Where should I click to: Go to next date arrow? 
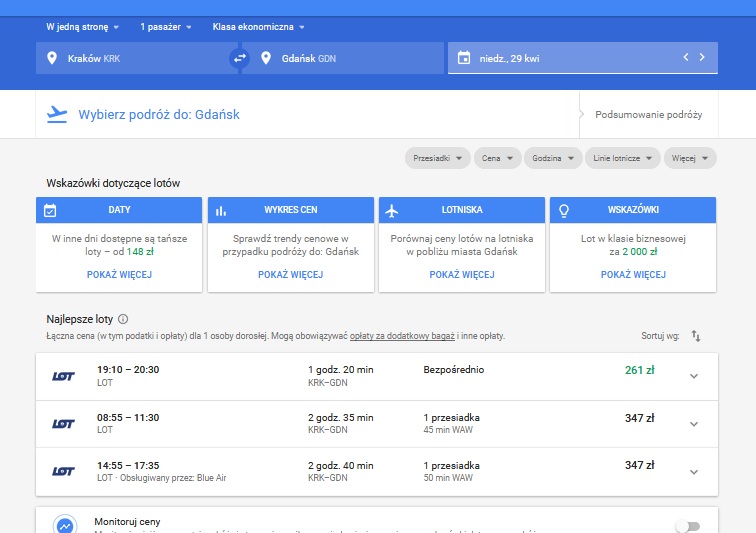point(702,57)
